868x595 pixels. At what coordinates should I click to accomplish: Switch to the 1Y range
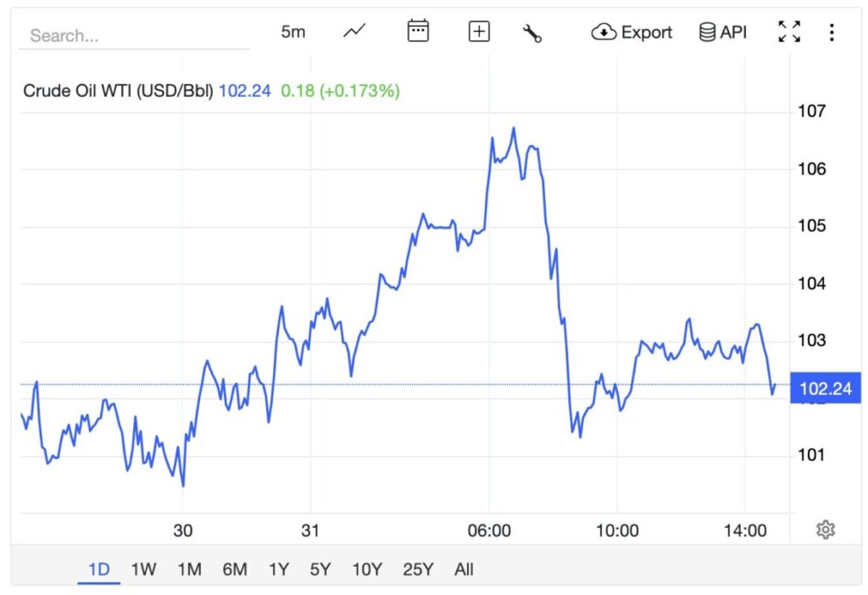[278, 570]
